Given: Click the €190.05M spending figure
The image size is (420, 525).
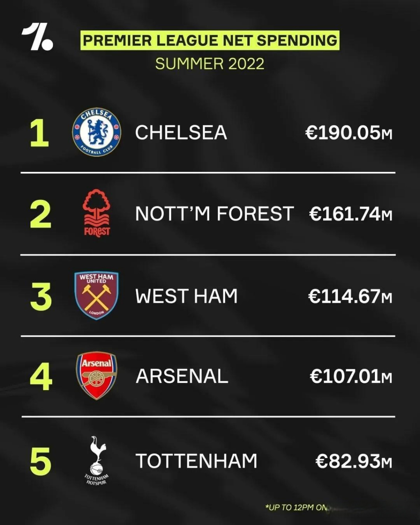Looking at the screenshot, I should 349,133.
